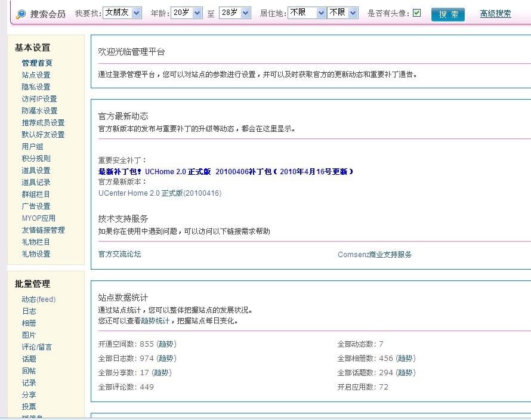
Task: Open 访问IP设置 in the sidebar
Action: pos(39,98)
